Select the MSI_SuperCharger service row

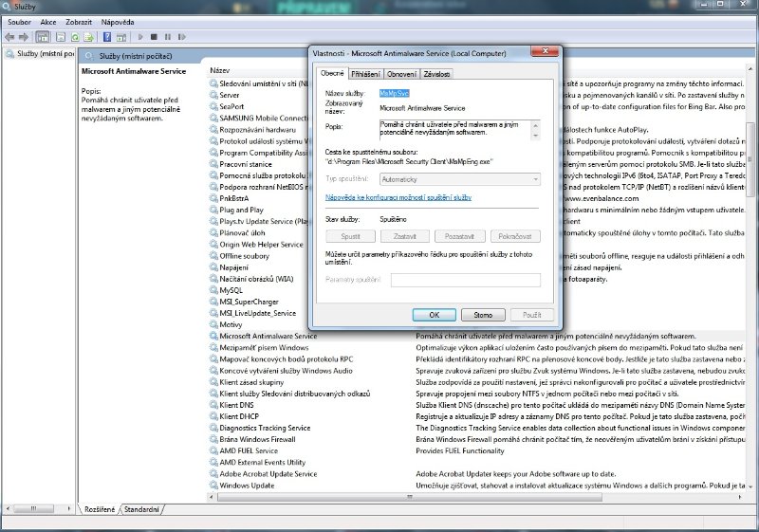click(x=250, y=302)
